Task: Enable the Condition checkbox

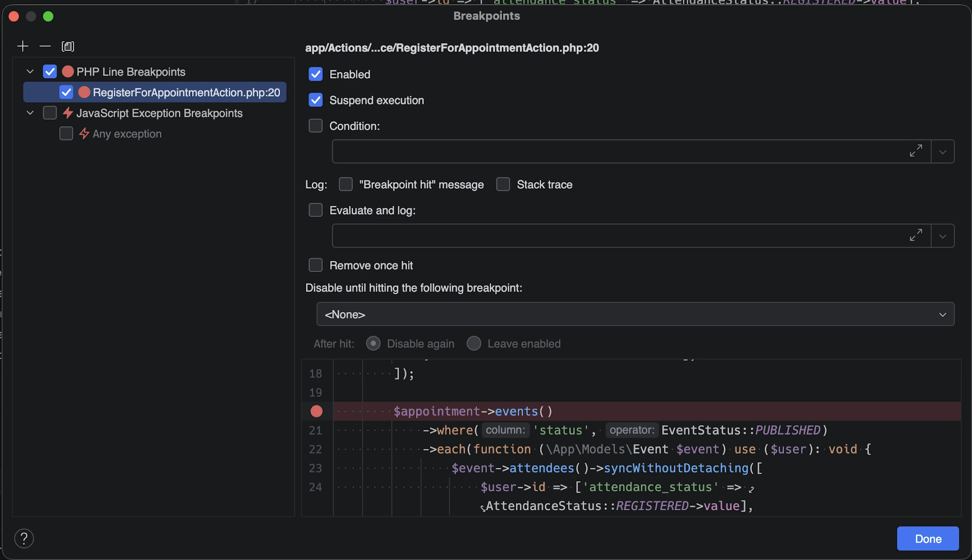Action: 316,126
